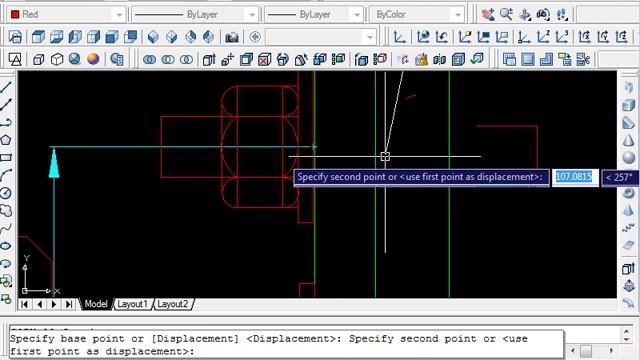The image size is (640, 360).
Task: Select the Arc tool
Action: pos(6,175)
